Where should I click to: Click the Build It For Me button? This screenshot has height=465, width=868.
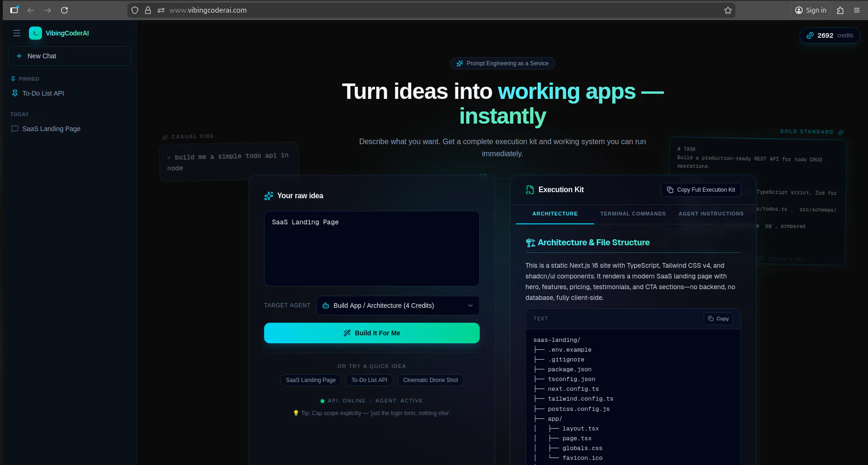point(372,333)
